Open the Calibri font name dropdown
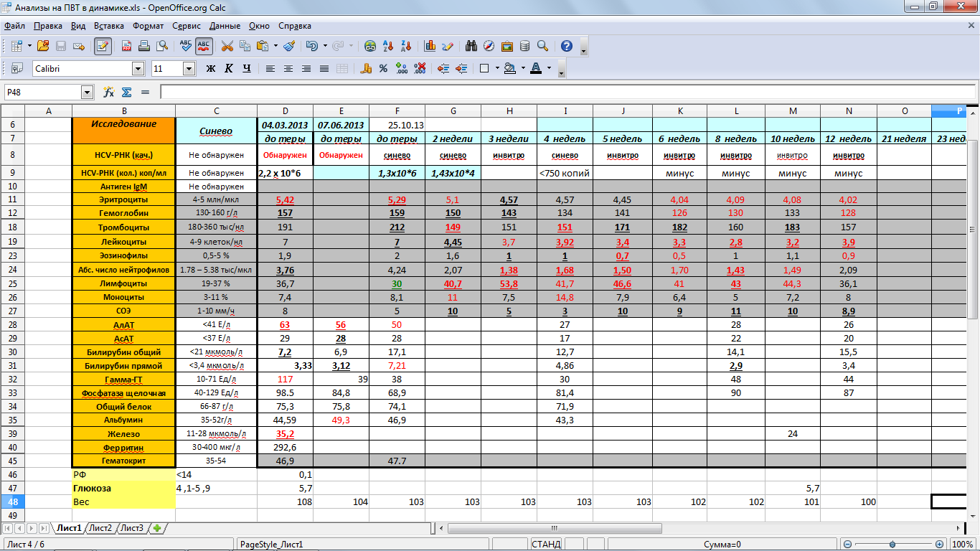The height and width of the screenshot is (551, 980). [x=138, y=69]
